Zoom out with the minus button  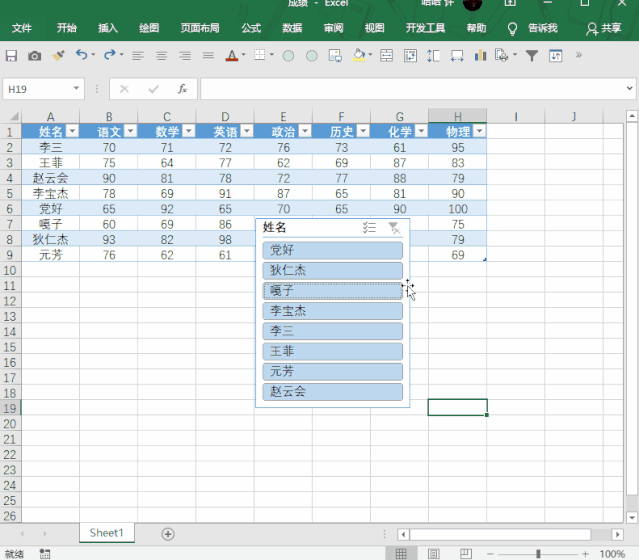pyautogui.click(x=490, y=554)
